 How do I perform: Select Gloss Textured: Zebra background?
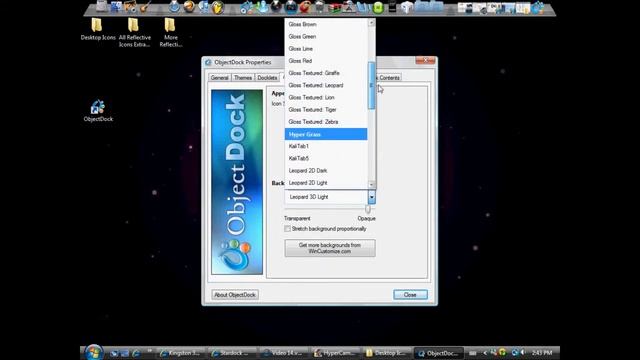click(x=326, y=122)
